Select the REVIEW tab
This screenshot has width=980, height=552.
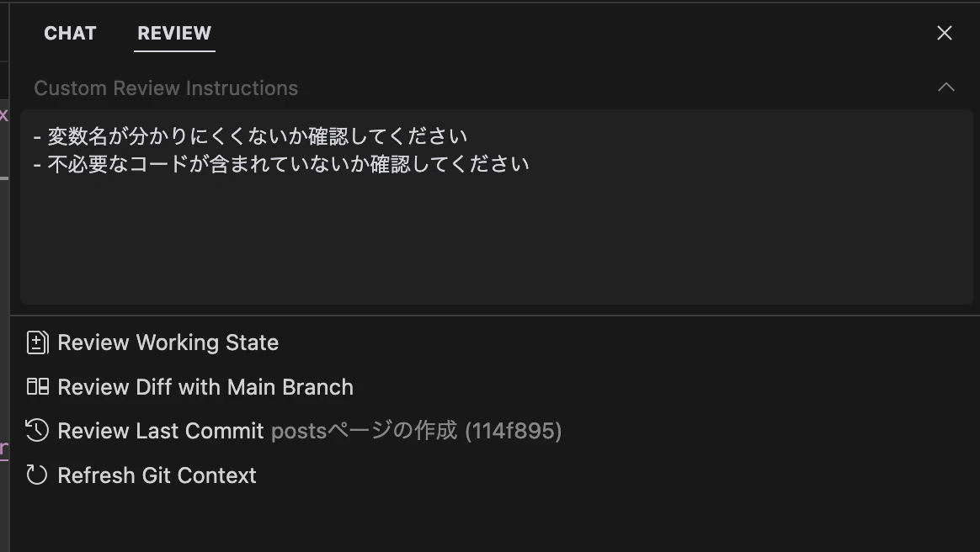pyautogui.click(x=174, y=33)
